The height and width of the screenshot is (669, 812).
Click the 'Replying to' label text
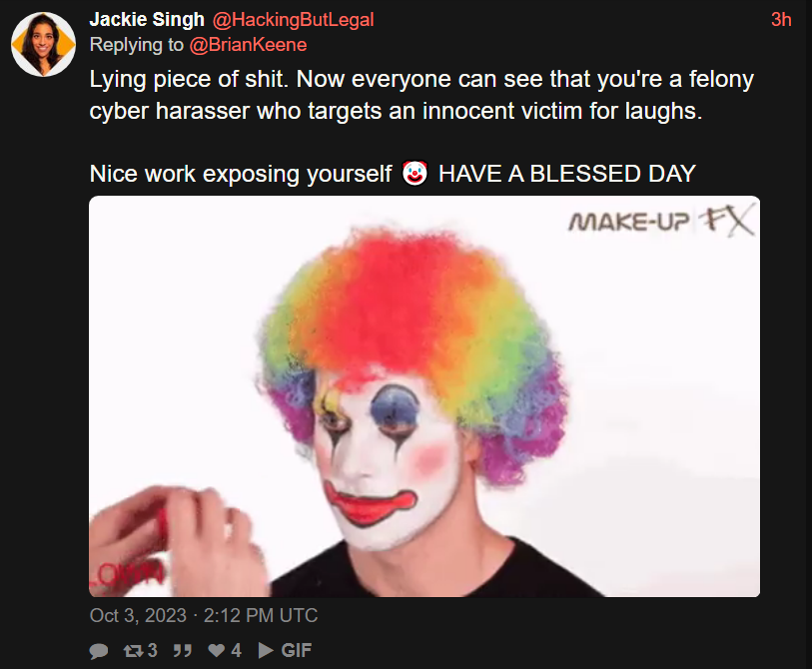coord(137,45)
